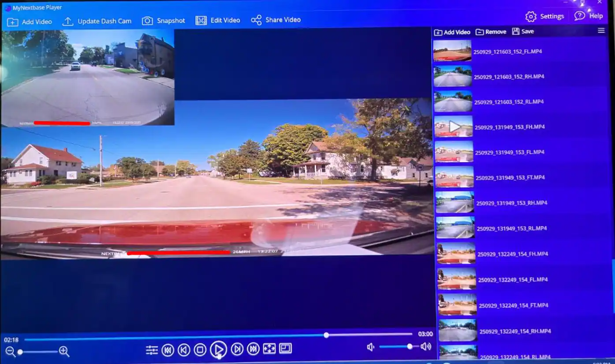Click the volume slider handle
Image resolution: width=615 pixels, height=364 pixels.
[410, 347]
